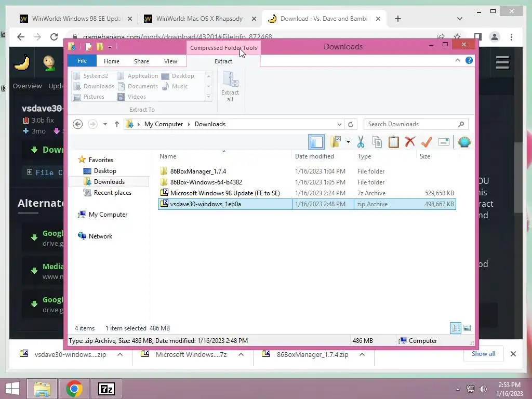
Task: Open the View ribbon tab
Action: pos(170,61)
